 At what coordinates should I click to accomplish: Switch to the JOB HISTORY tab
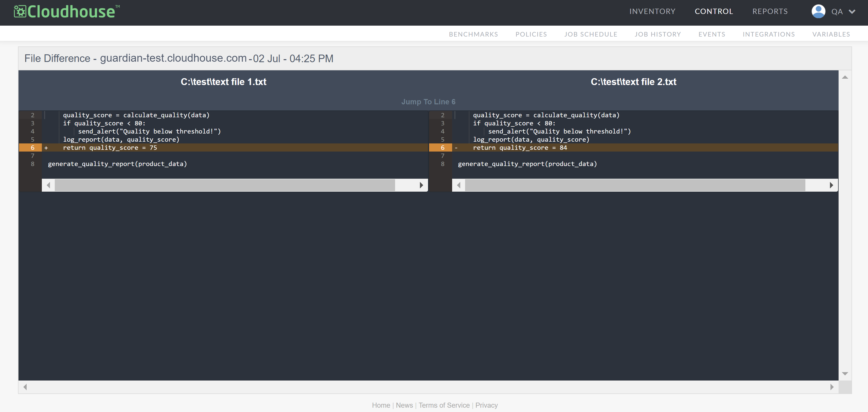click(658, 34)
